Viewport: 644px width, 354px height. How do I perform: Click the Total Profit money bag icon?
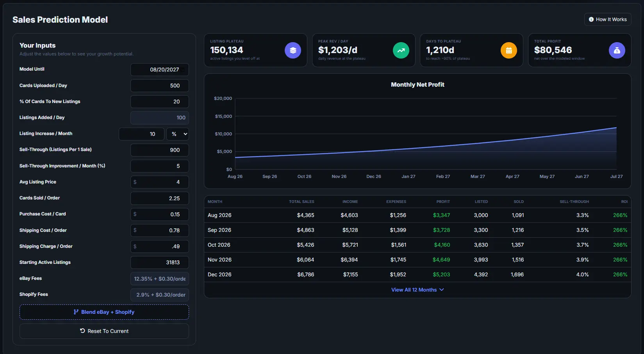point(617,50)
